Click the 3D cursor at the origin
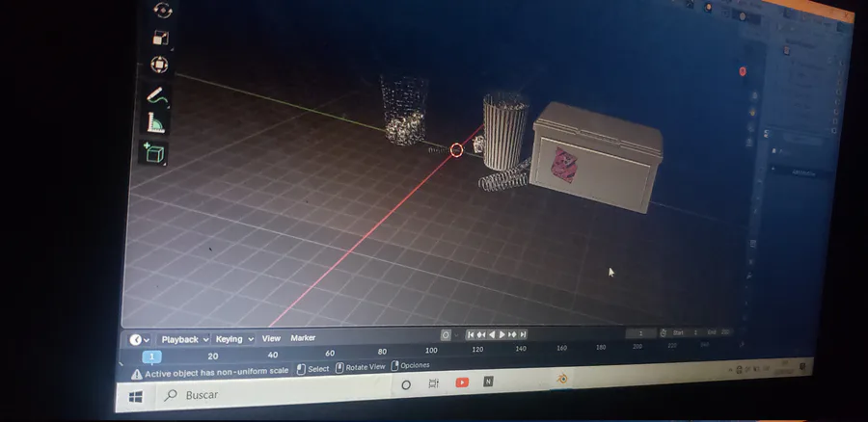The width and height of the screenshot is (868, 422). point(457,150)
